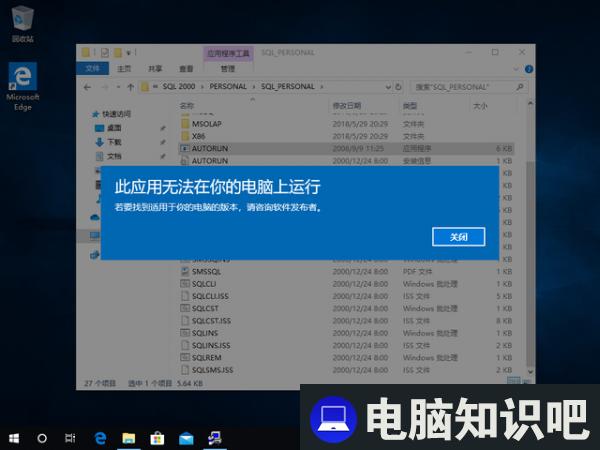The width and height of the screenshot is (600, 450).
Task: Open 快速访问 in navigation pane
Action: [111, 114]
